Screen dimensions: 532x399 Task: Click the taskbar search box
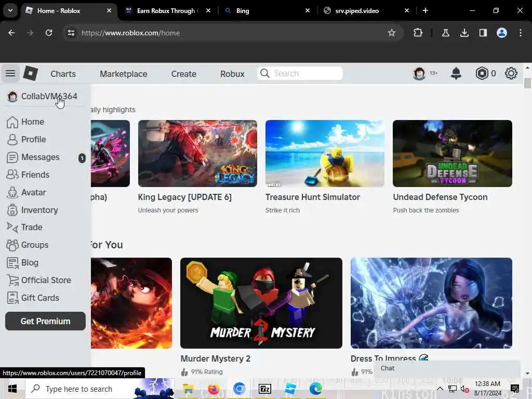[x=100, y=389]
